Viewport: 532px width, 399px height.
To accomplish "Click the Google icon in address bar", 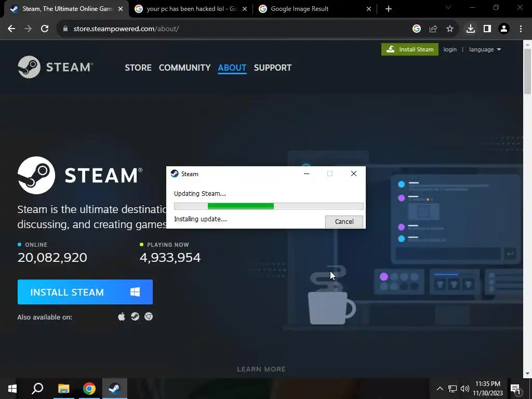I will pyautogui.click(x=417, y=29).
